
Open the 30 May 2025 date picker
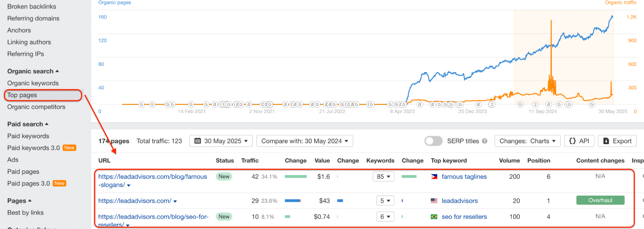coord(221,141)
